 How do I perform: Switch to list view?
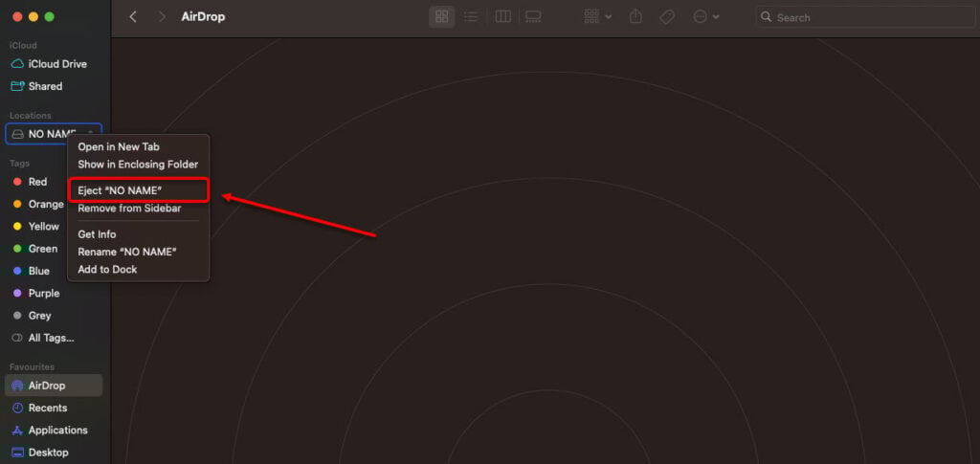click(471, 17)
